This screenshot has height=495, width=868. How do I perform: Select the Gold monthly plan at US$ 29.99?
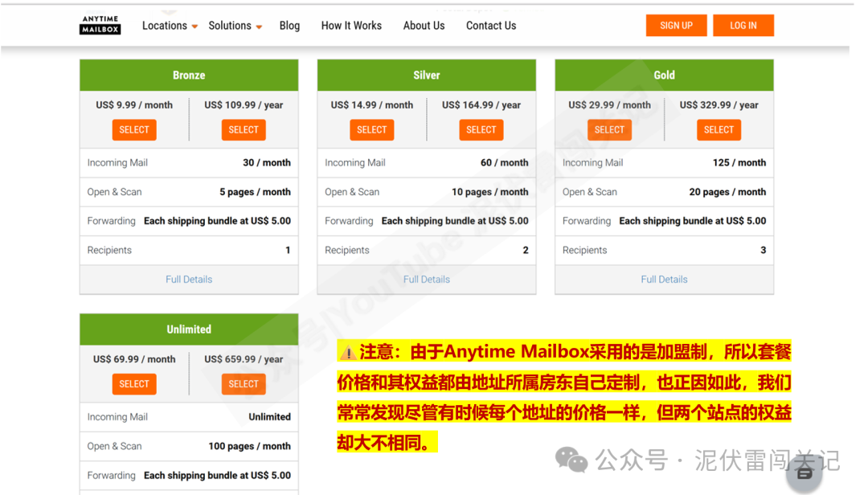609,129
